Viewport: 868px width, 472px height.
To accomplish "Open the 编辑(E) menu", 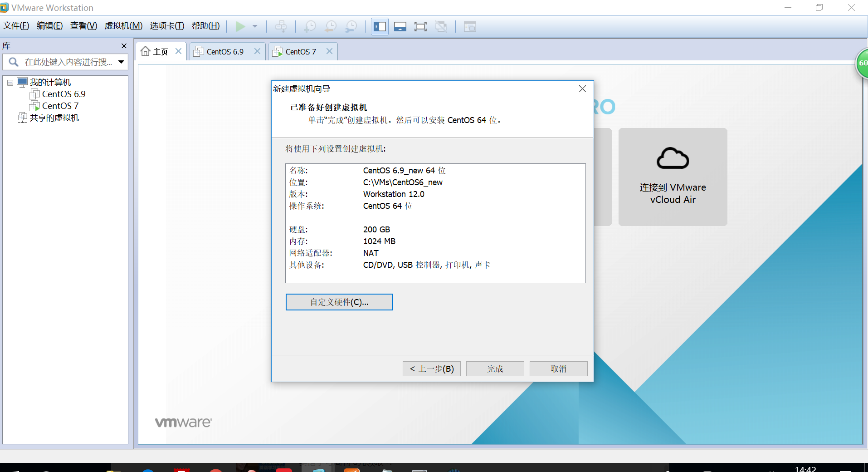I will [x=50, y=26].
